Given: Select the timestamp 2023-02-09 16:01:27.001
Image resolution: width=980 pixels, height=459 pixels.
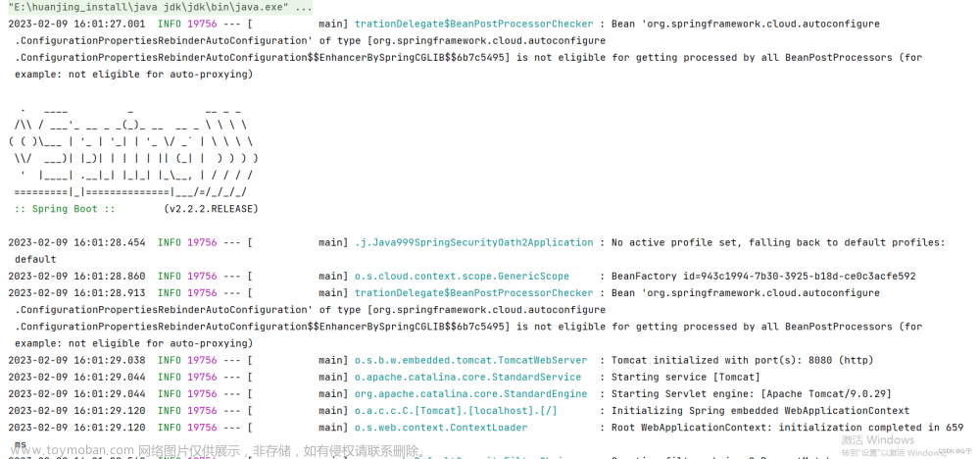Looking at the screenshot, I should 76,24.
